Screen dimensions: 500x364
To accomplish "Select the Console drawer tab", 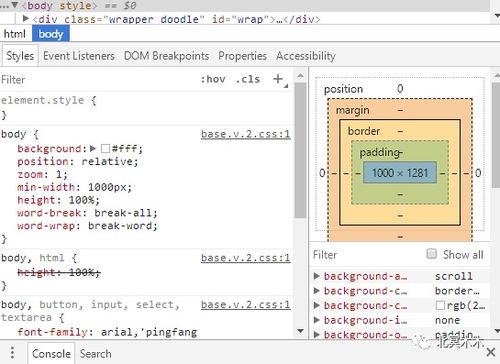I will click(x=51, y=353).
